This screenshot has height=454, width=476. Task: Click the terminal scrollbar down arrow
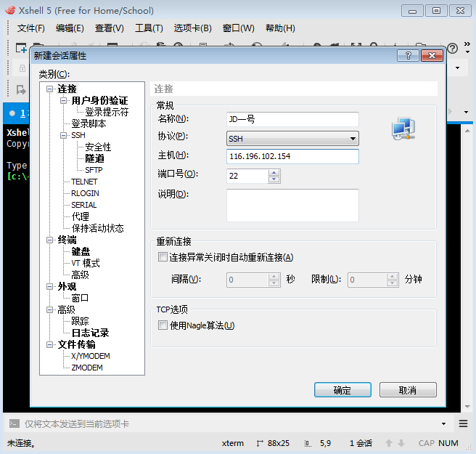coord(467,407)
